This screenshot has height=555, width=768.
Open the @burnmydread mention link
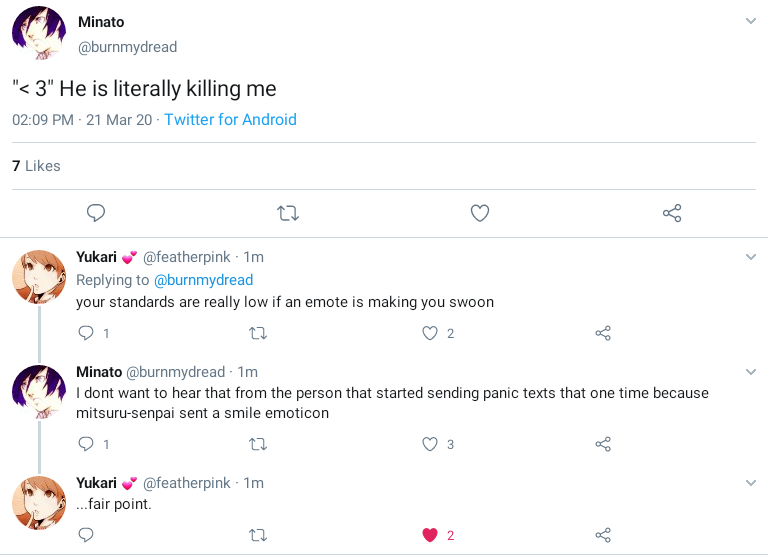pos(203,280)
